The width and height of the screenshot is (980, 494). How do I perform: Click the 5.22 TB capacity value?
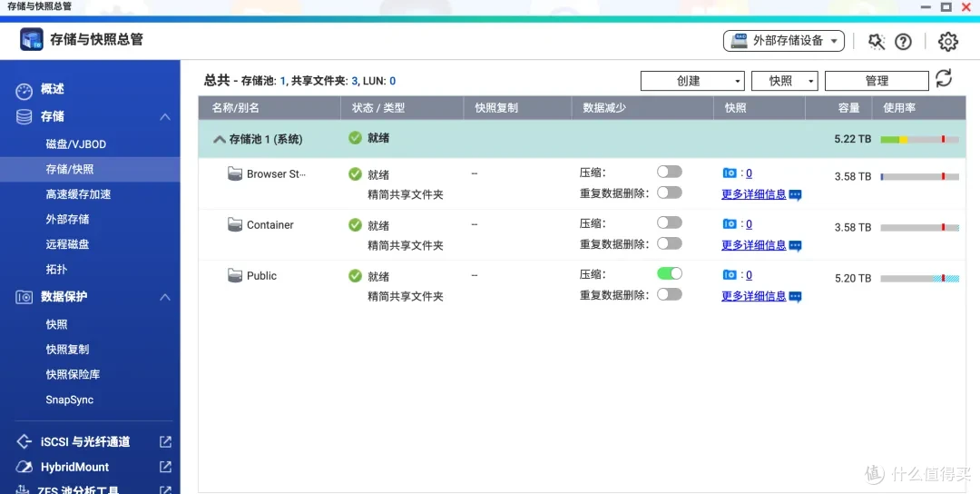[x=852, y=139]
